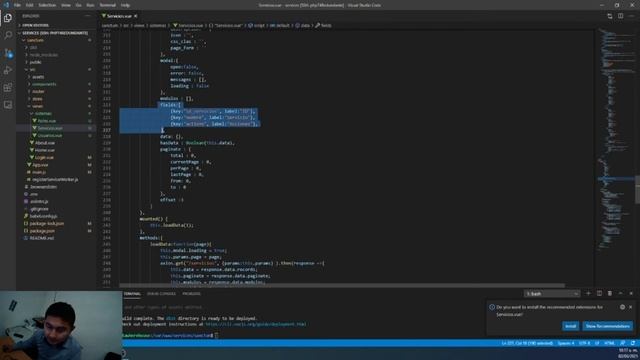Open Services.vue in the explorer tree

point(50,128)
